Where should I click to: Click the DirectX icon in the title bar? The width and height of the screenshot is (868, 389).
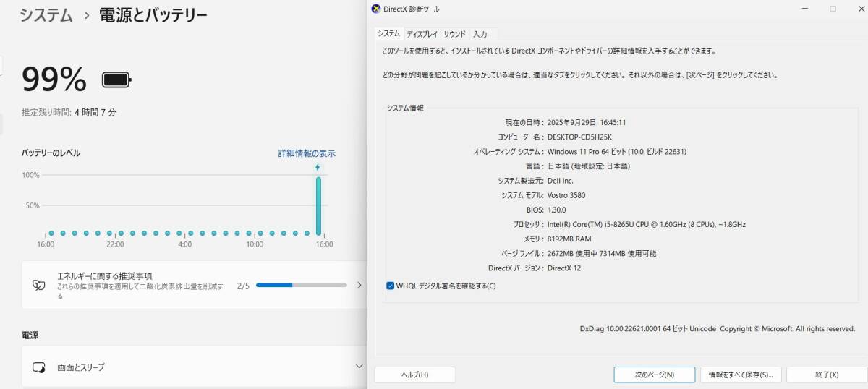coord(375,9)
